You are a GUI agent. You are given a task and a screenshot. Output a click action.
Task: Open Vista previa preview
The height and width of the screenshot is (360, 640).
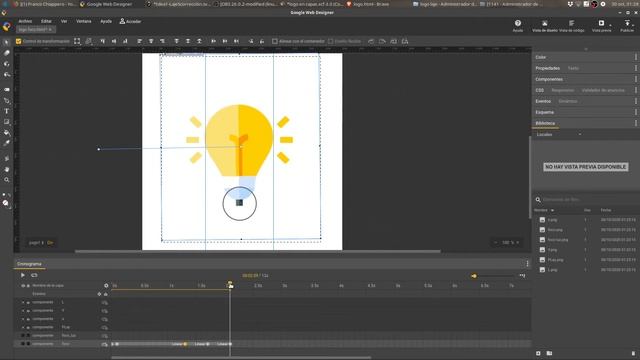601,25
